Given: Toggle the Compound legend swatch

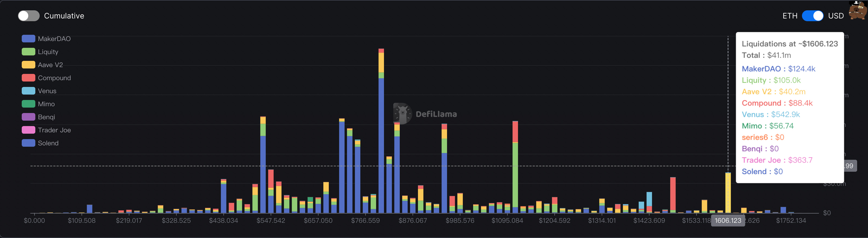Looking at the screenshot, I should pos(28,78).
